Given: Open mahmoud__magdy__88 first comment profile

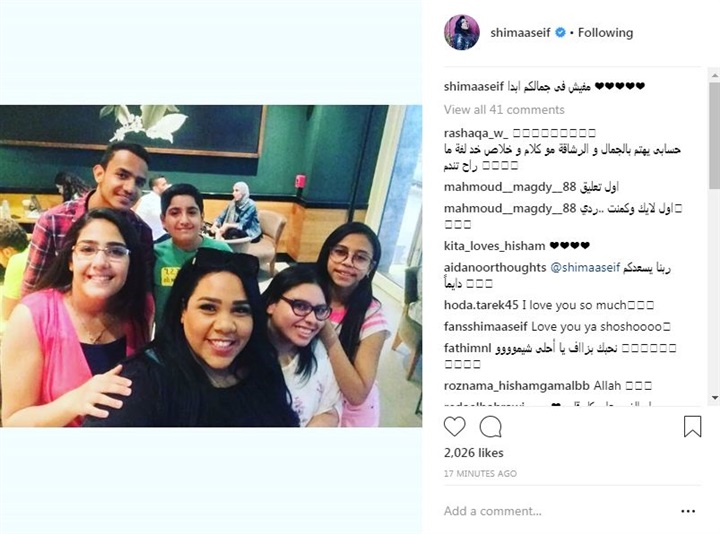Looking at the screenshot, I should (510, 187).
